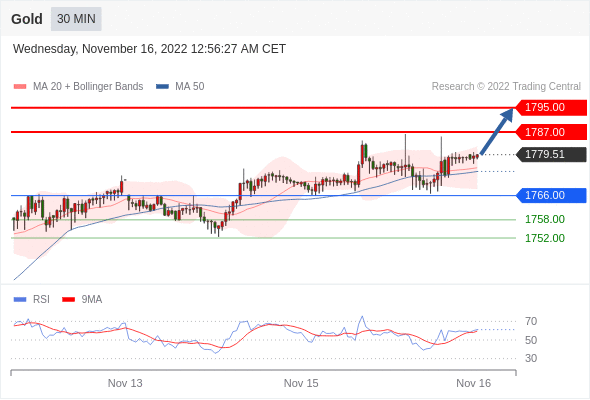
Task: Click the MA 20 + Bollinger Bands color swatch
Action: point(20,87)
